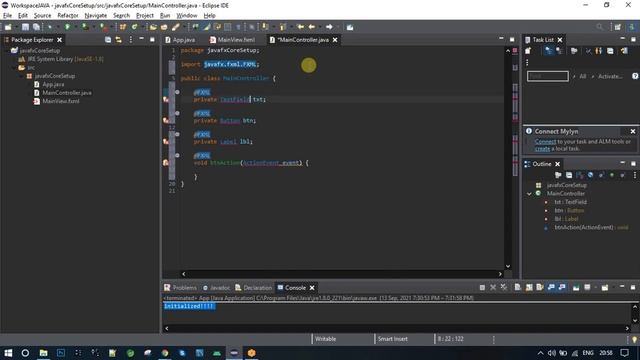Click the Connect link in Connect Mylyn
The width and height of the screenshot is (640, 360).
pos(545,142)
